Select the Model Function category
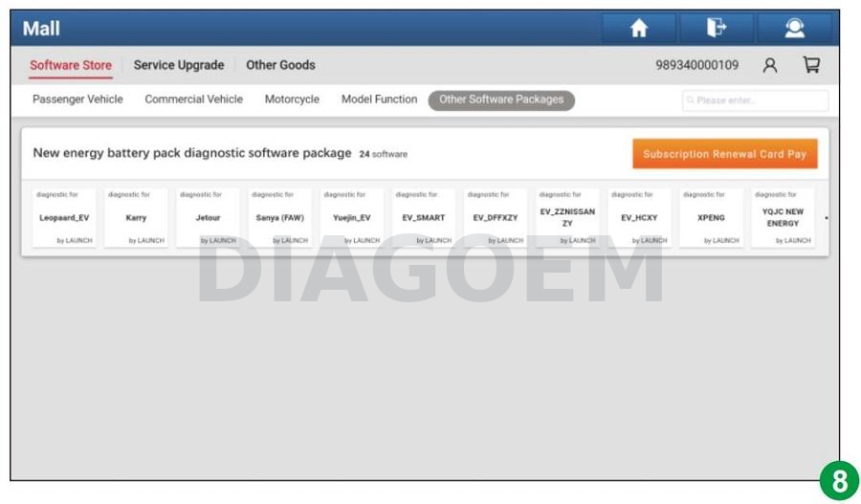Screen dimensions: 861x504 click(380, 99)
